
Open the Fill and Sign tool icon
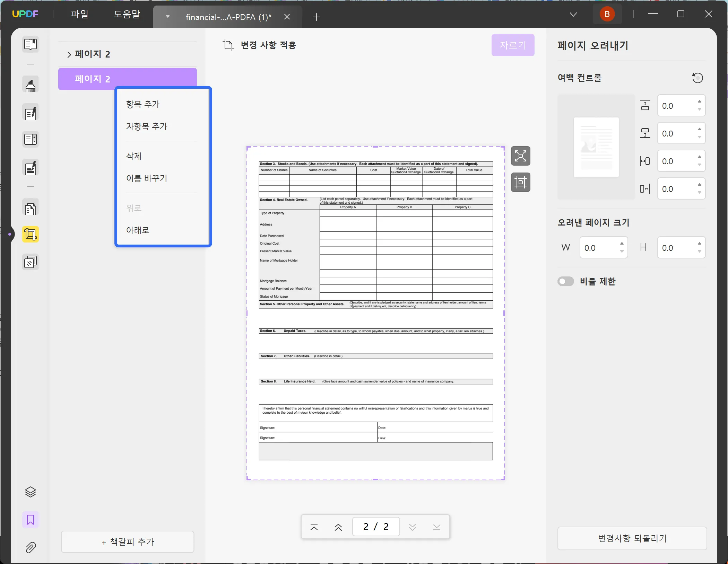coord(31,168)
